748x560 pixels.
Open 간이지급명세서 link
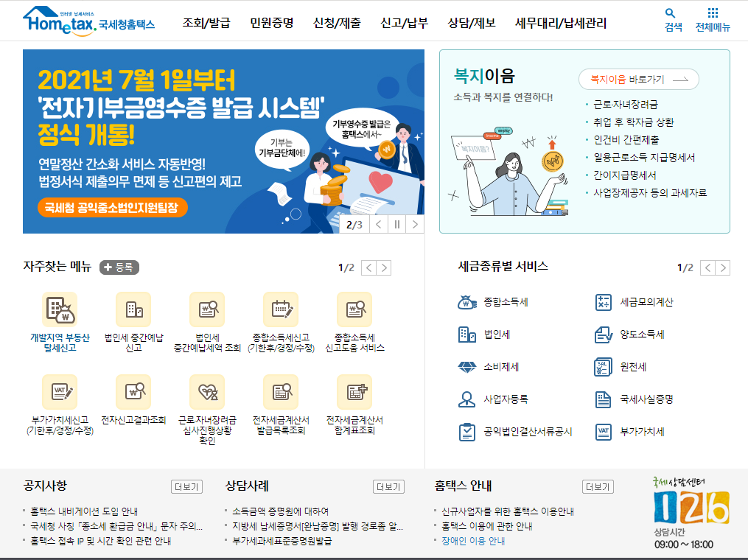coord(625,175)
